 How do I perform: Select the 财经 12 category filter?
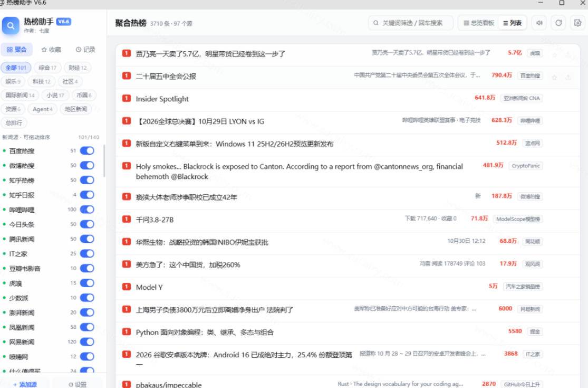[x=78, y=68]
